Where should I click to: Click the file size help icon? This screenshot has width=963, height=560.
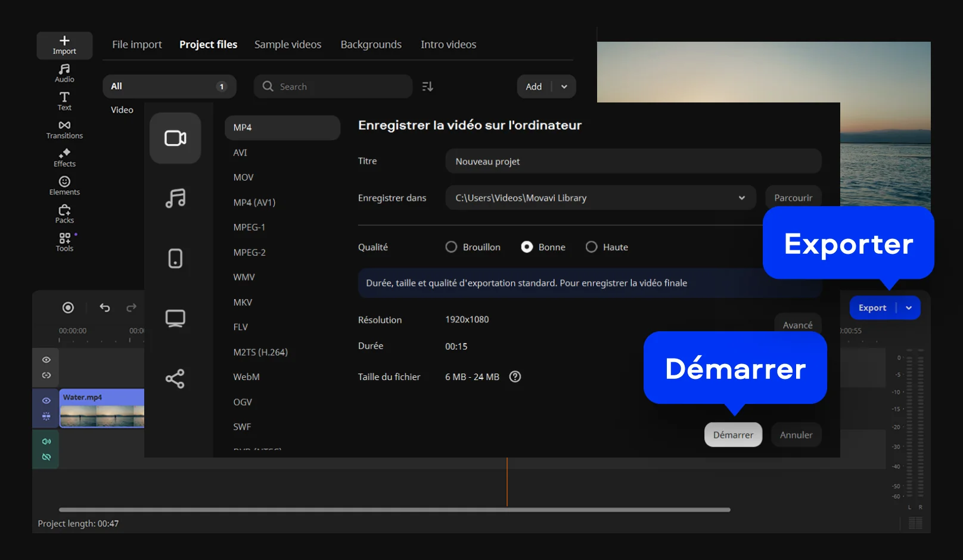(515, 377)
